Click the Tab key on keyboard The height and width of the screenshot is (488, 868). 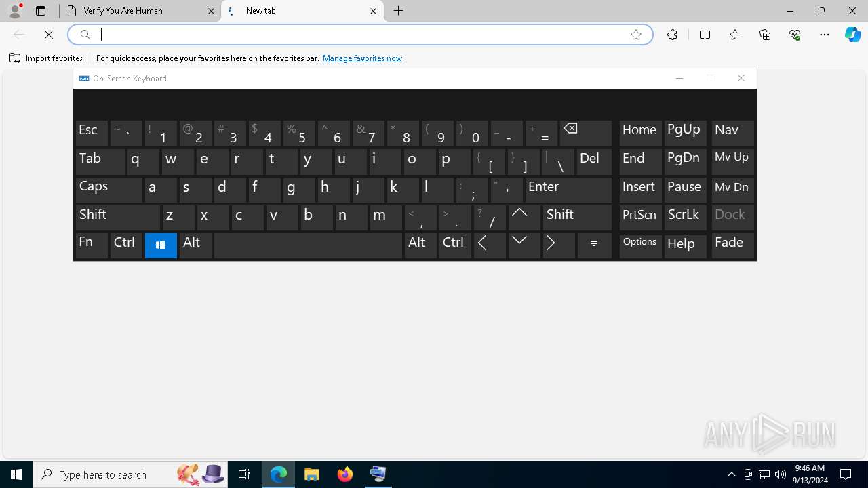[100, 161]
